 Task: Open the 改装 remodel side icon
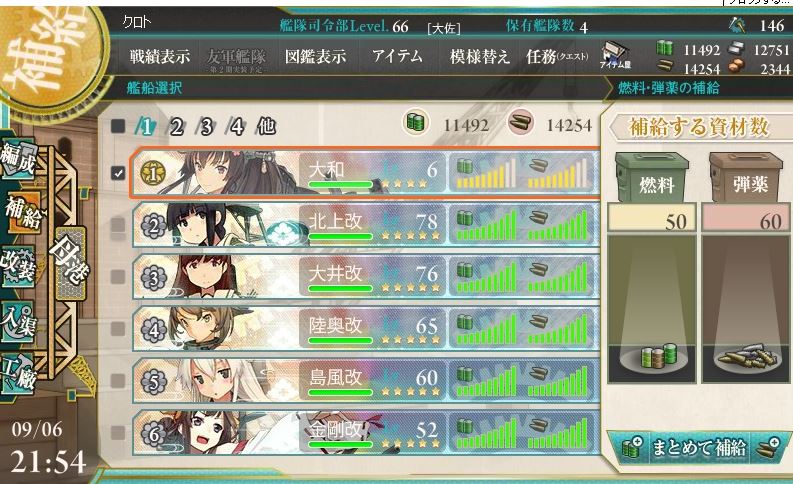click(18, 267)
